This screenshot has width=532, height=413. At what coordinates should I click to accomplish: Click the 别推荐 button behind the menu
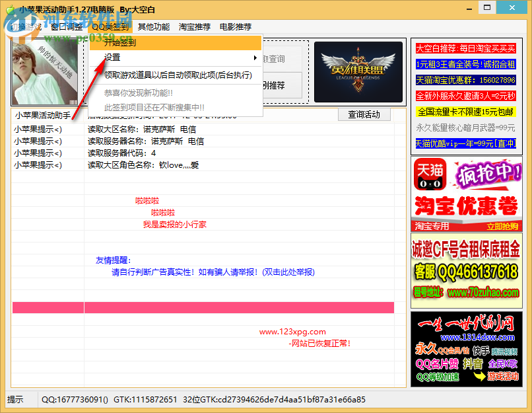point(283,85)
